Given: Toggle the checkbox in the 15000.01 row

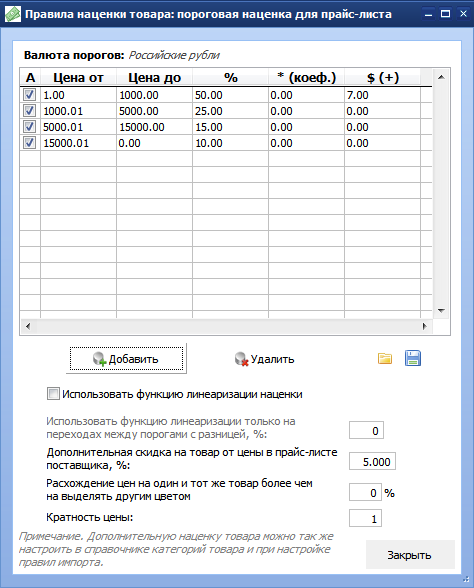Looking at the screenshot, I should [x=30, y=143].
